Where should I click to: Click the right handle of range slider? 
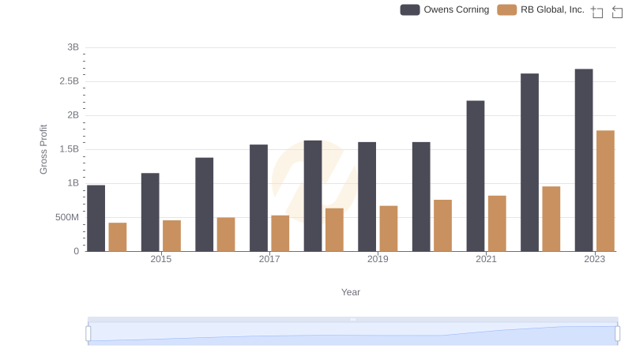(618, 334)
